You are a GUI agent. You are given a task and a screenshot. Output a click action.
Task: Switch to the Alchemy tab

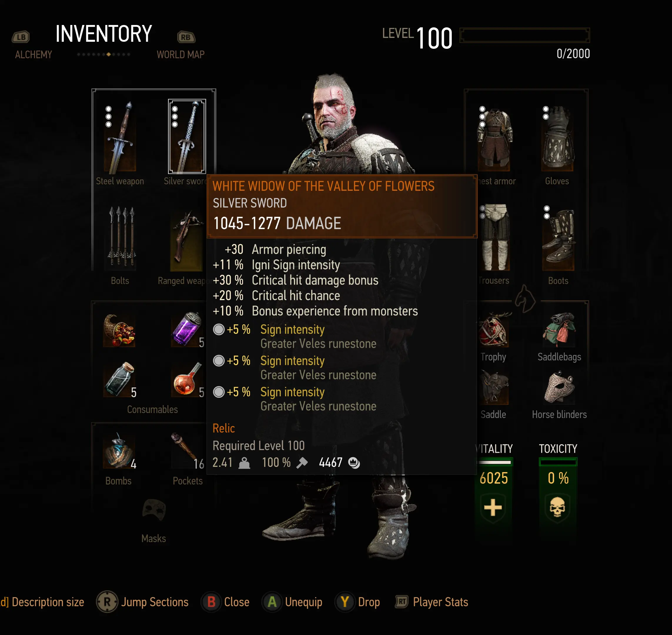coord(34,54)
